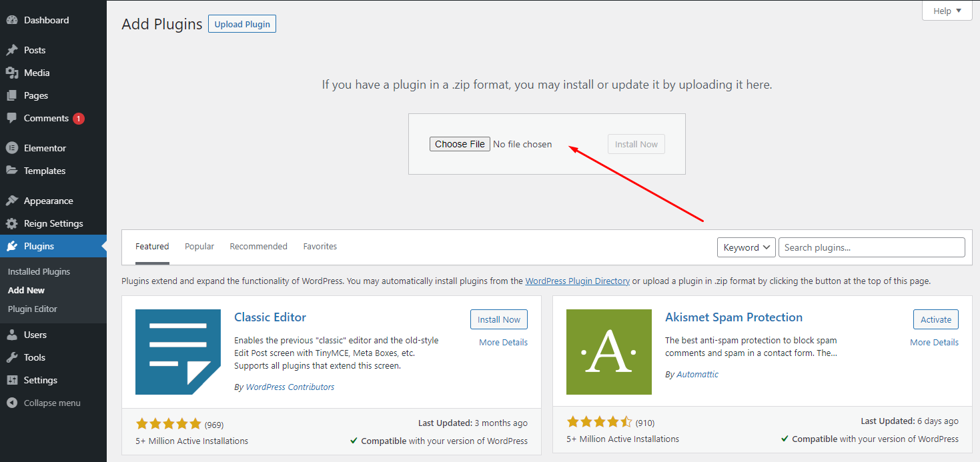Open the Tools menu label
Viewport: 980px width, 462px height.
35,357
